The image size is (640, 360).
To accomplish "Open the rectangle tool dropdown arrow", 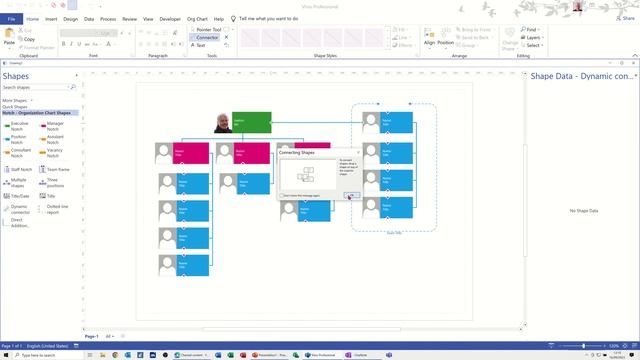I will 233,30.
